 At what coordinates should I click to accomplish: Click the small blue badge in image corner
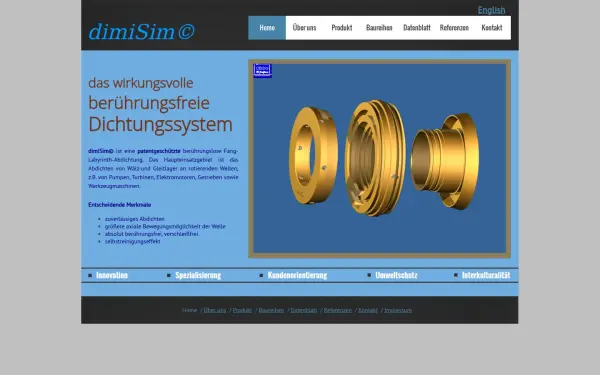[262, 71]
